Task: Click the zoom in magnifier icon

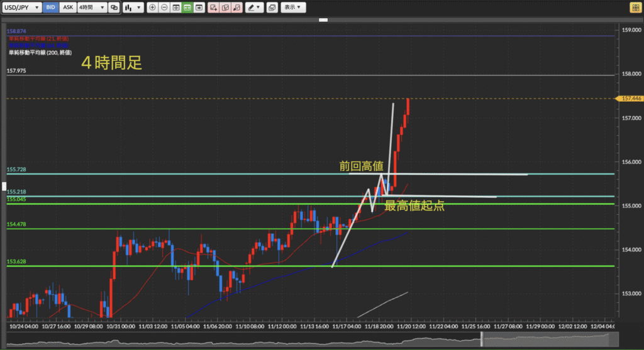Action: [x=152, y=8]
